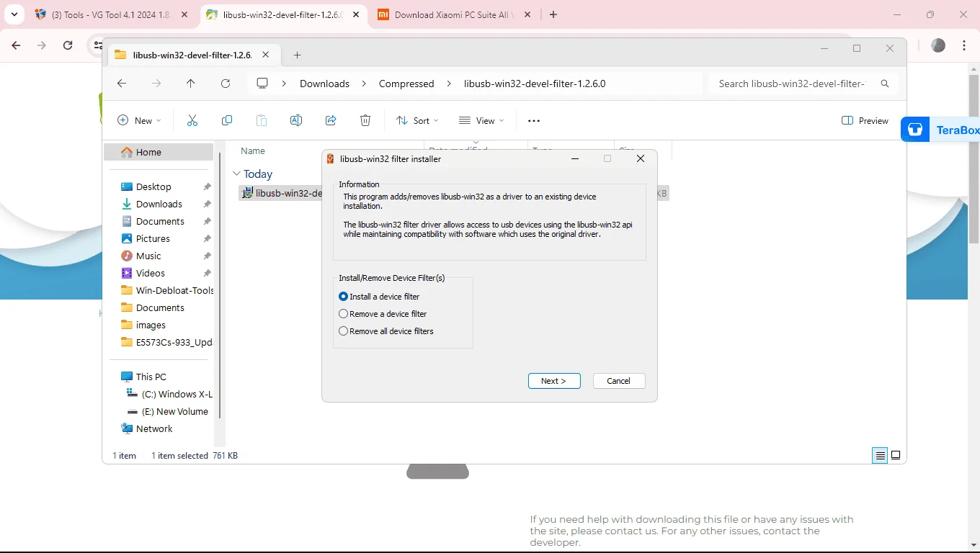
Task: Click the Delete trash icon in toolbar
Action: tap(365, 121)
